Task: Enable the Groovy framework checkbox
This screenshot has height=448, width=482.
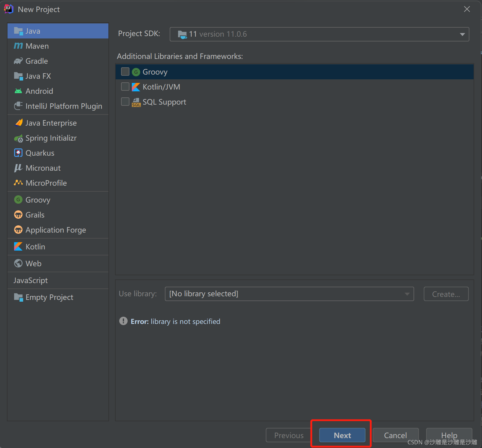Action: 125,72
